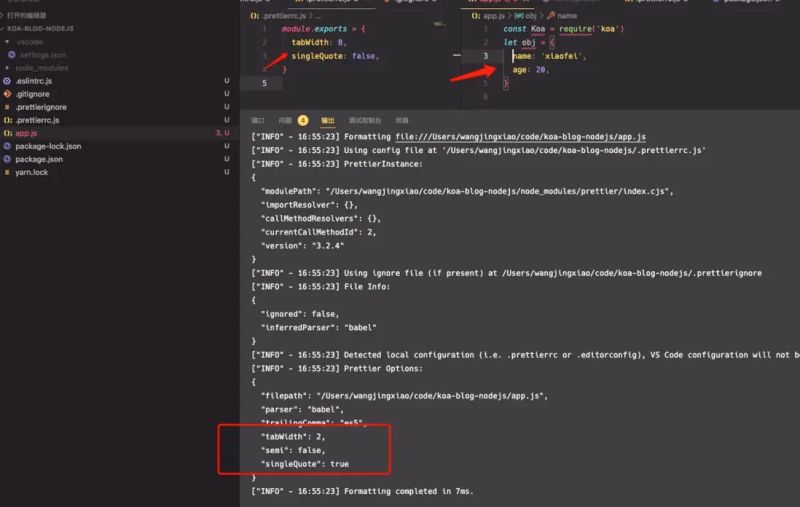Select the Output panel tab
The height and width of the screenshot is (507, 800).
[x=328, y=120]
